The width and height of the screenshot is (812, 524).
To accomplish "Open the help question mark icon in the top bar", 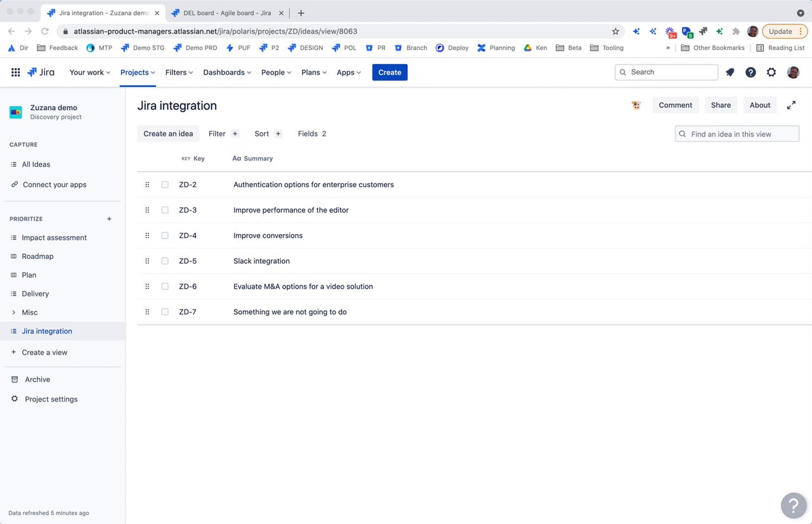I will tap(750, 72).
